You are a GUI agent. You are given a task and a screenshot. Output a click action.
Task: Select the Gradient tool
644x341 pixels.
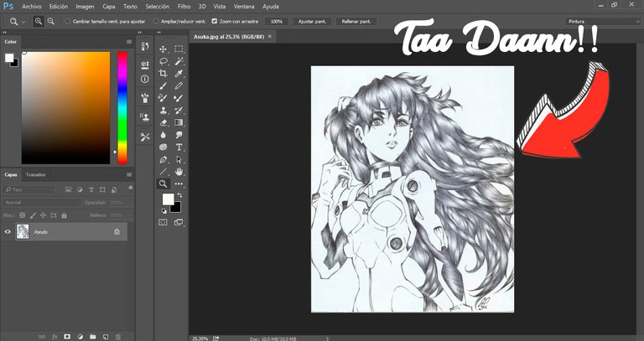click(x=179, y=122)
